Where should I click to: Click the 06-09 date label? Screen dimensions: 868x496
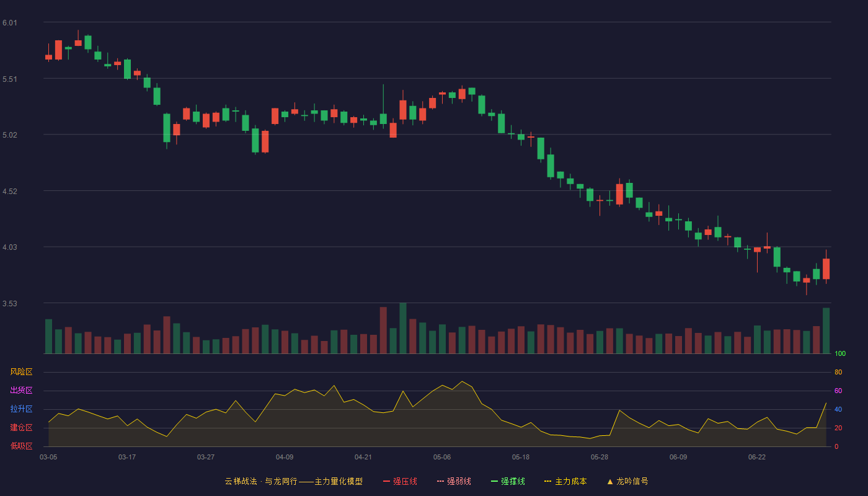pyautogui.click(x=678, y=457)
